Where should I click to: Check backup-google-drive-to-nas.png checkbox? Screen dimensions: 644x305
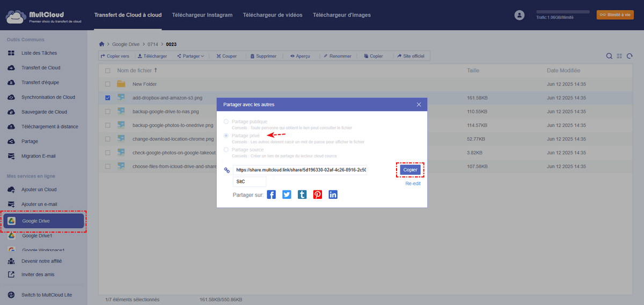pyautogui.click(x=108, y=111)
